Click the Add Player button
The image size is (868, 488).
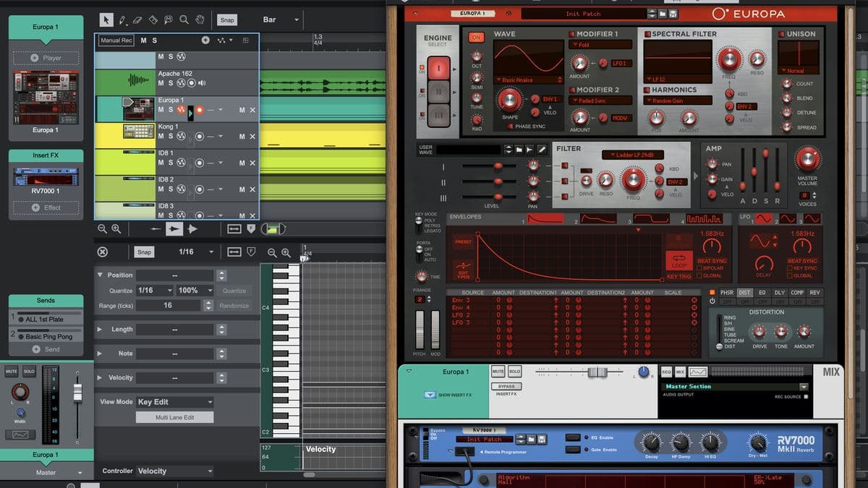(47, 58)
